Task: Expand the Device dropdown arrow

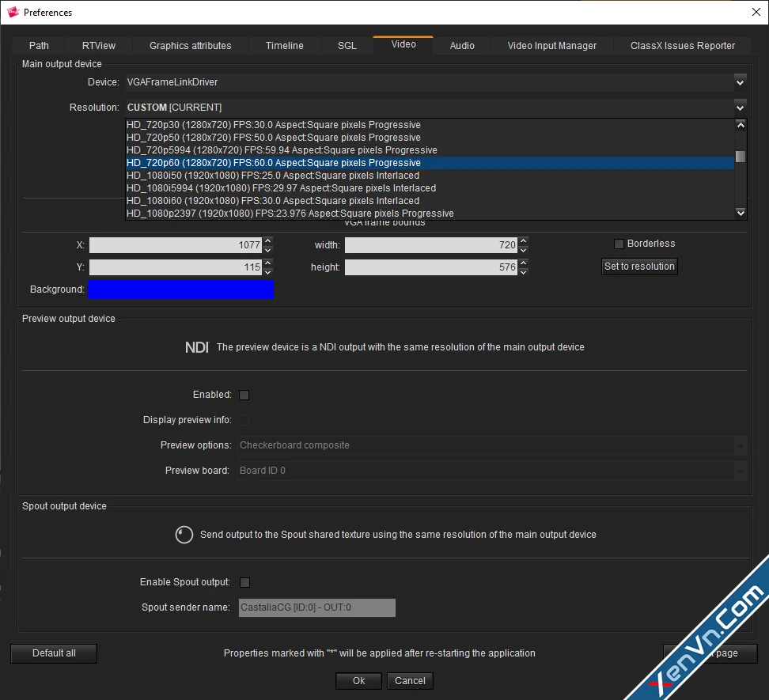Action: [740, 82]
